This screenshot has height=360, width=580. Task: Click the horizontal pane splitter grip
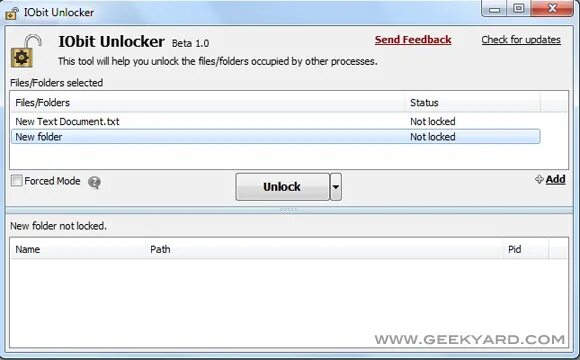click(289, 210)
